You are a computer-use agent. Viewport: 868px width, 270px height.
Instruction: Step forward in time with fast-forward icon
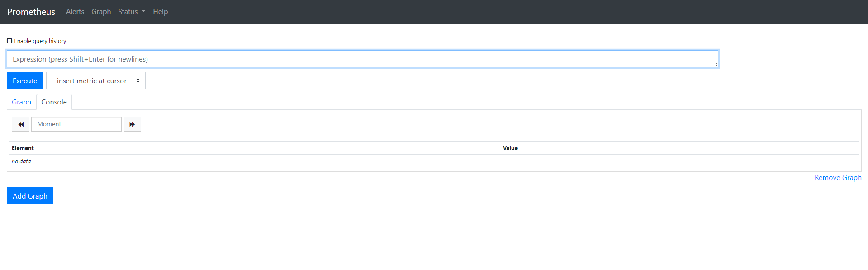[133, 124]
